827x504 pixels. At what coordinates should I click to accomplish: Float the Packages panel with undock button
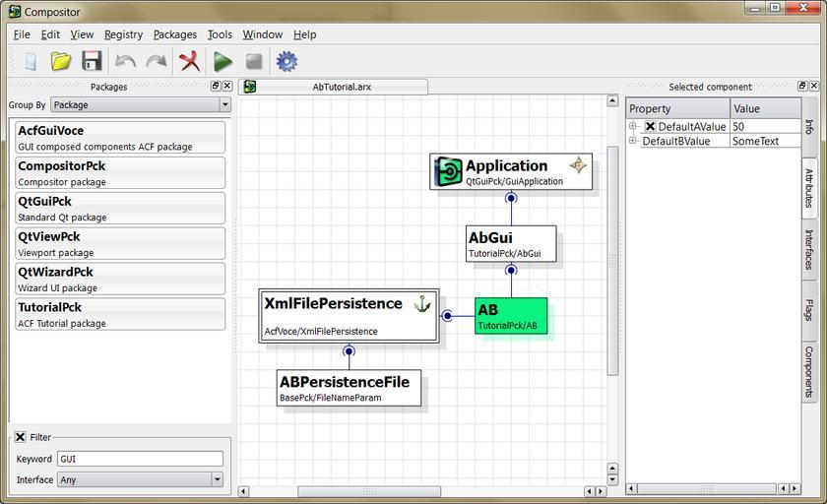(216, 87)
